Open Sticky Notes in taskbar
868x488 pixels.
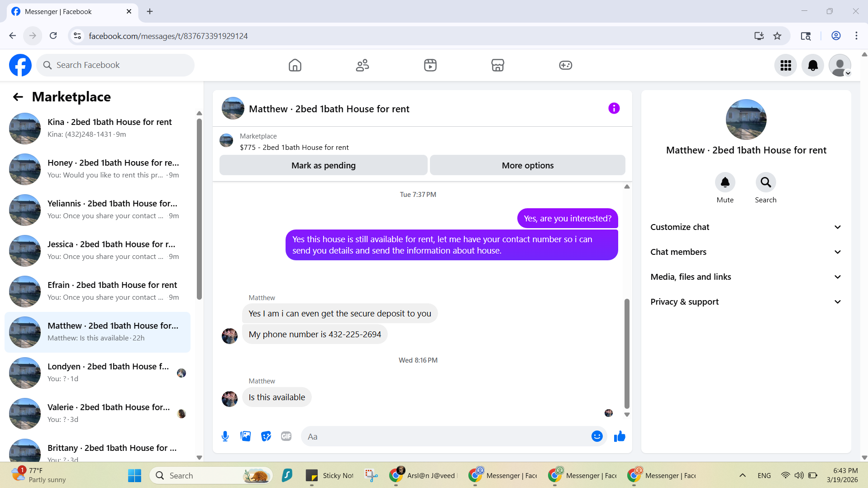[330, 475]
